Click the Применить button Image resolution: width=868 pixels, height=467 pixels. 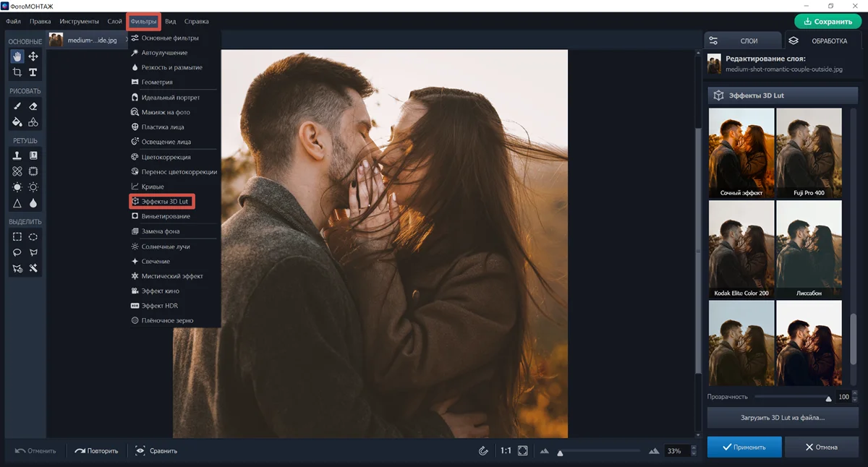[744, 447]
